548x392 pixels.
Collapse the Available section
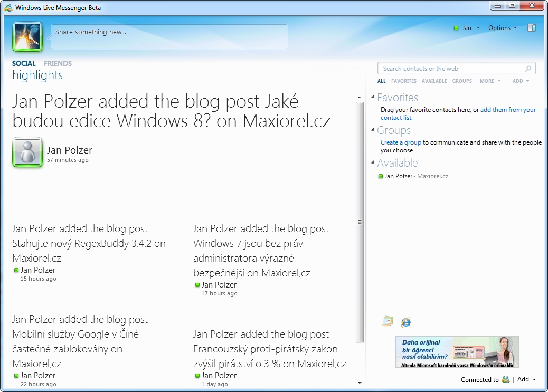click(373, 162)
